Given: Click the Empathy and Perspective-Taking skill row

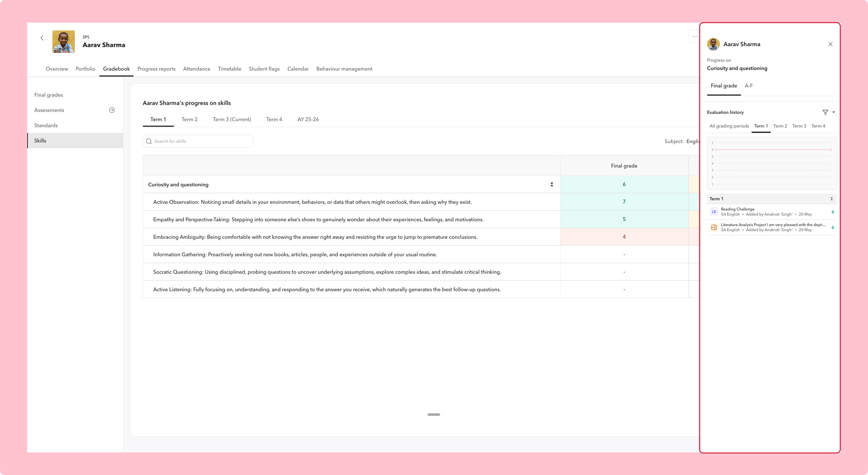Looking at the screenshot, I should [x=351, y=219].
